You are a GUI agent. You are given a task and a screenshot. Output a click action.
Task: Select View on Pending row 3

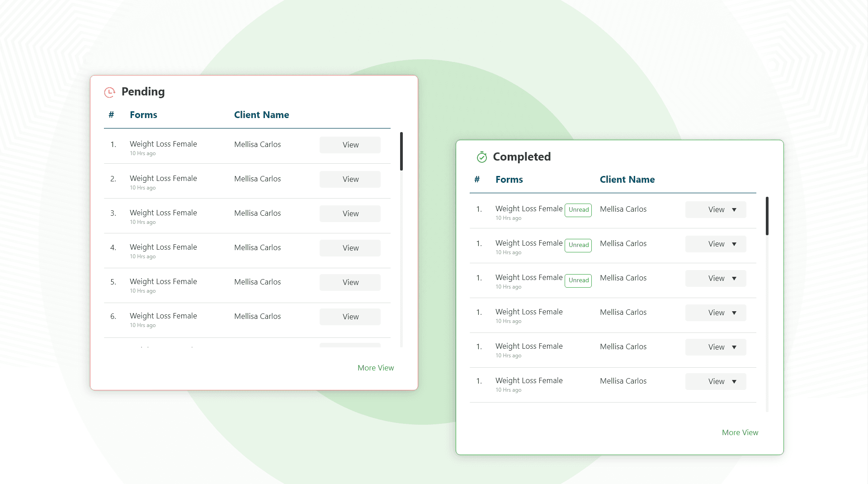point(350,214)
